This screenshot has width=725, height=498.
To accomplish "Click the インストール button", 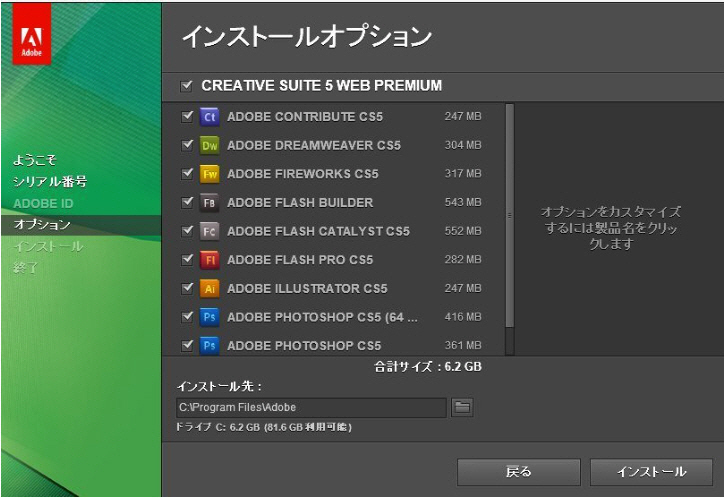I will (x=651, y=472).
